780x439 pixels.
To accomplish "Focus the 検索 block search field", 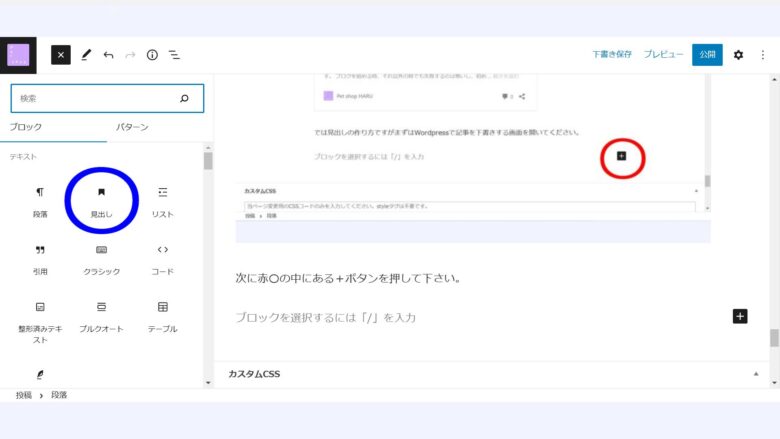I will (107, 98).
